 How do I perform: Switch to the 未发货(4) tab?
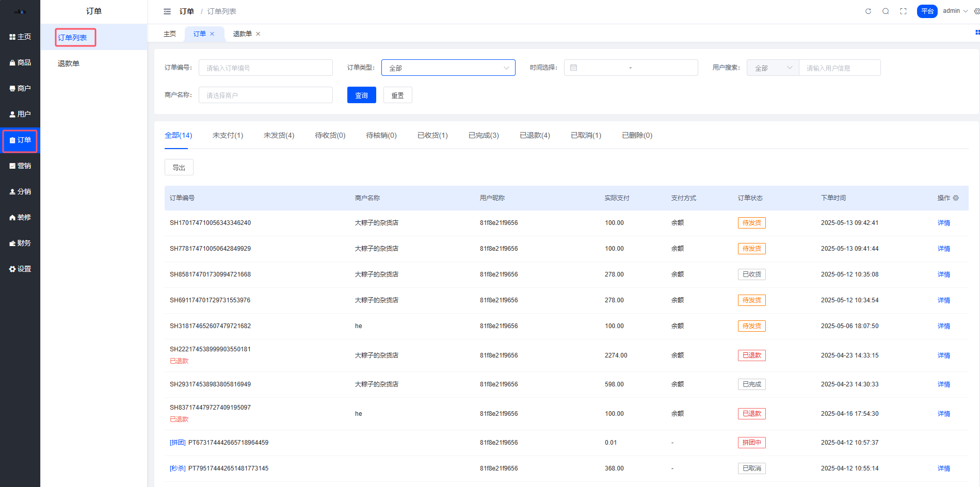point(279,135)
